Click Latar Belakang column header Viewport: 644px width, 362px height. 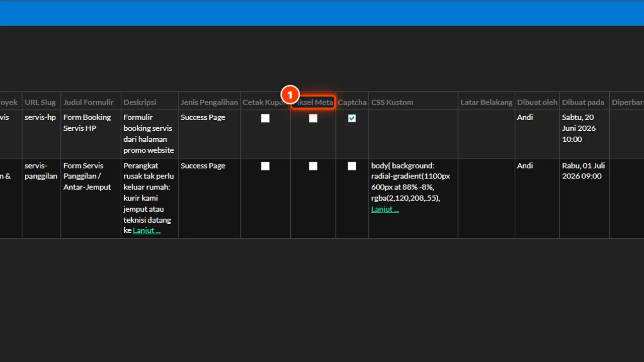[487, 102]
